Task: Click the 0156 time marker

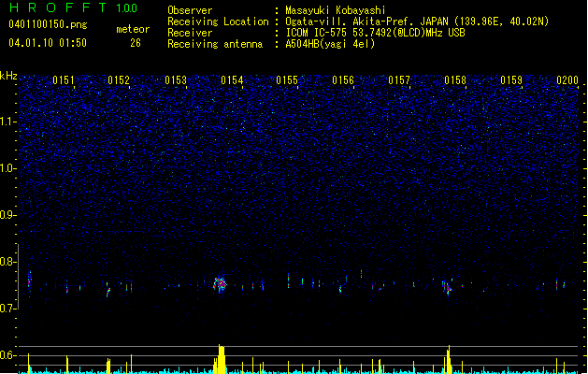Action: [x=343, y=80]
